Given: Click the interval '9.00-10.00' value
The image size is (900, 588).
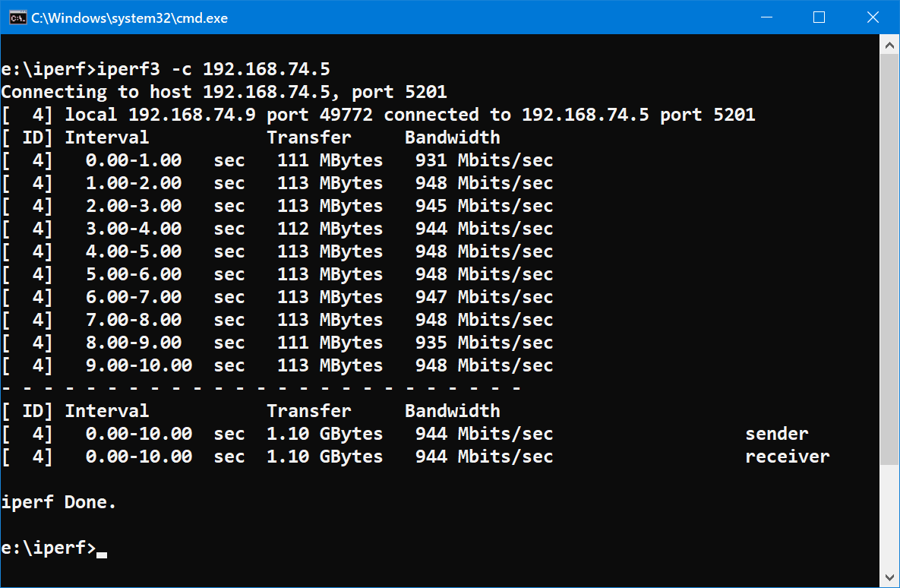Looking at the screenshot, I should [139, 365].
